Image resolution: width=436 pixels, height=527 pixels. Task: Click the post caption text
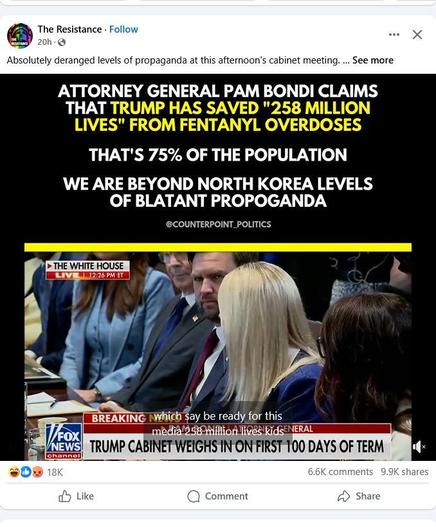[173, 60]
